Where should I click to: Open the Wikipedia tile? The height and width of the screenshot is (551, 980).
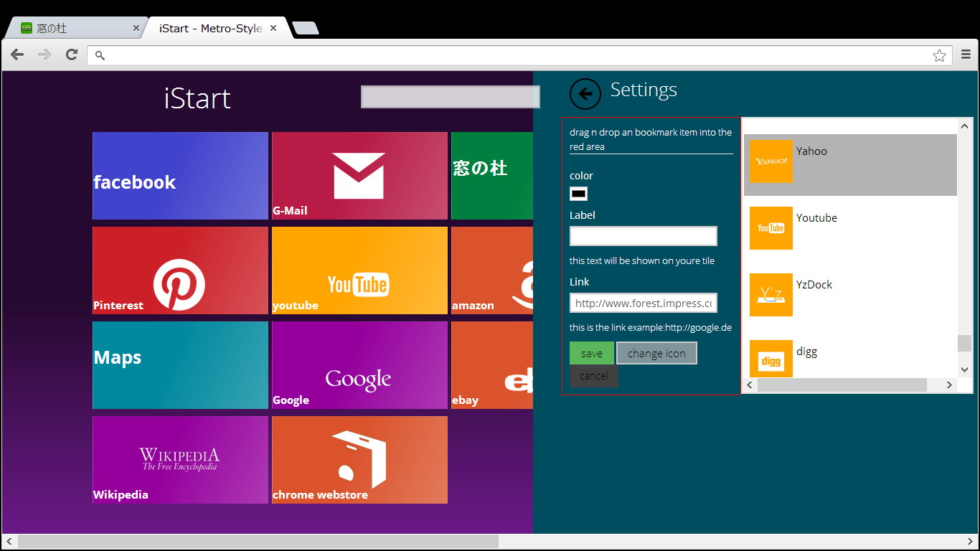coord(180,460)
